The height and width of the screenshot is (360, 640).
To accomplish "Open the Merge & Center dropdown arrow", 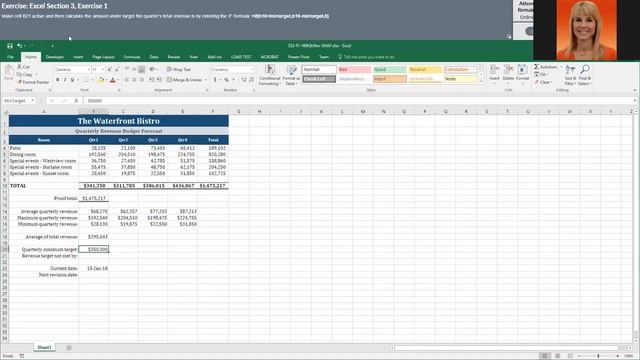I will (205, 80).
